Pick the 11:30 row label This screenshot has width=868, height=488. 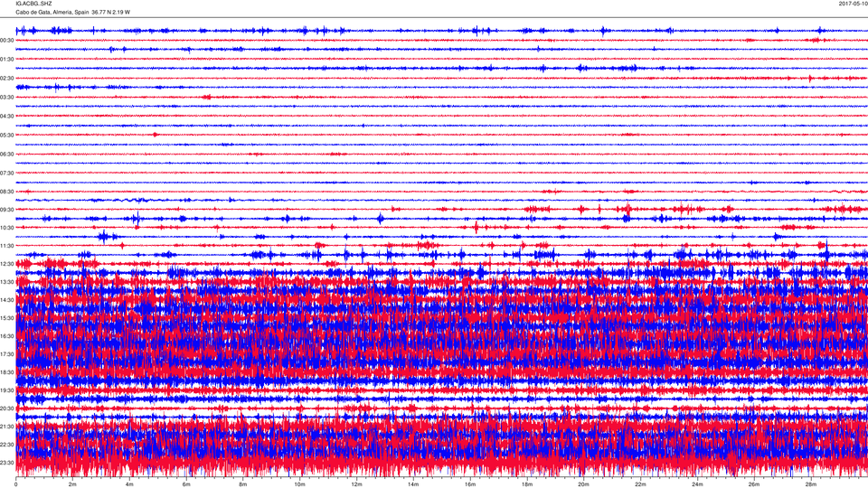point(7,246)
